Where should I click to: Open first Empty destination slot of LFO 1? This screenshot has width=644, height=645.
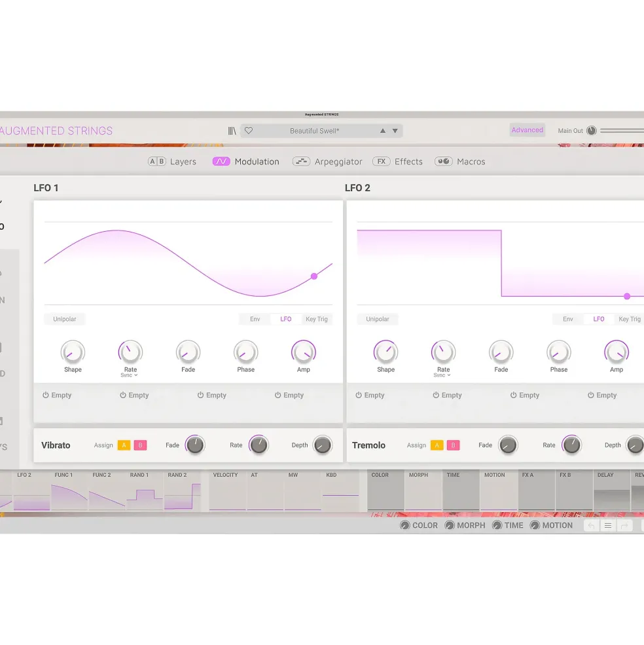[x=57, y=395]
